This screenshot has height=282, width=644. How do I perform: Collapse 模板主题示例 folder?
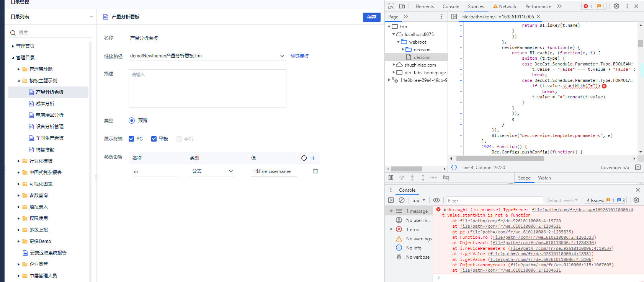pos(18,81)
